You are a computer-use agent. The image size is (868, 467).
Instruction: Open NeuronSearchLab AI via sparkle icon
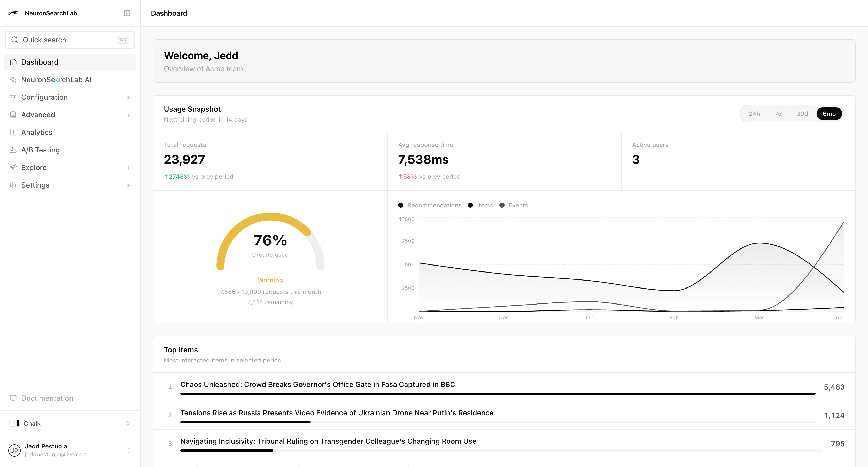coord(13,80)
